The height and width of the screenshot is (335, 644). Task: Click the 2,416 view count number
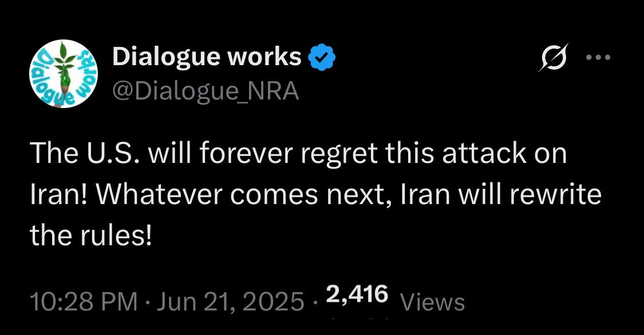[357, 295]
